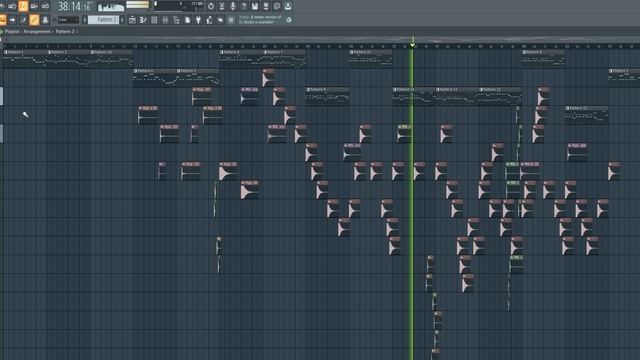Click the CPU and memory usage panel
This screenshot has width=640, height=360.
click(178, 6)
